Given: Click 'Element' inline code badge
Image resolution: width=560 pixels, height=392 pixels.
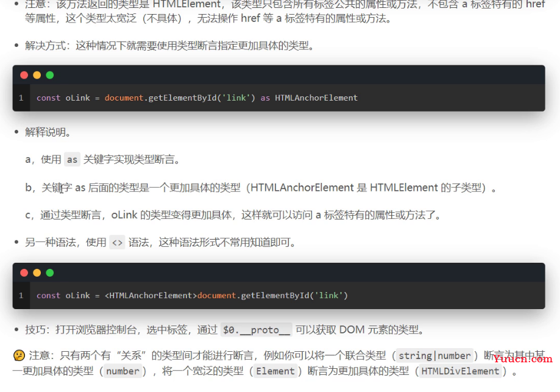Looking at the screenshot, I should [x=275, y=371].
